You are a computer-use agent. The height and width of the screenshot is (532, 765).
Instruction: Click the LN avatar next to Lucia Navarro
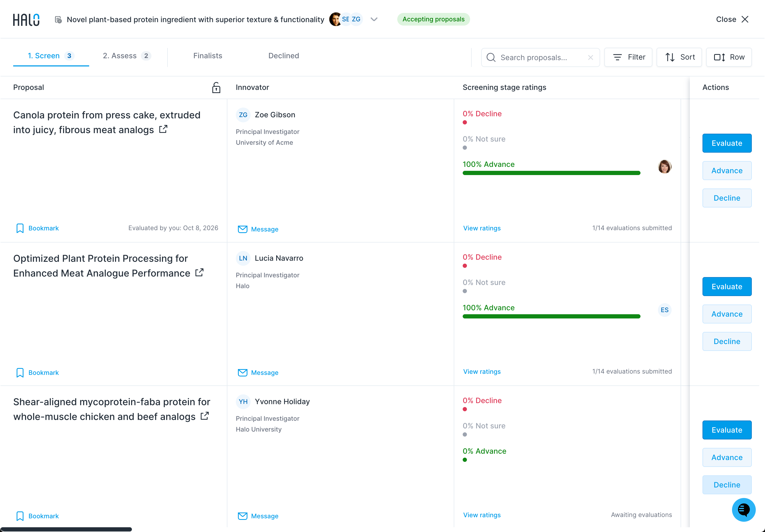[x=243, y=258]
